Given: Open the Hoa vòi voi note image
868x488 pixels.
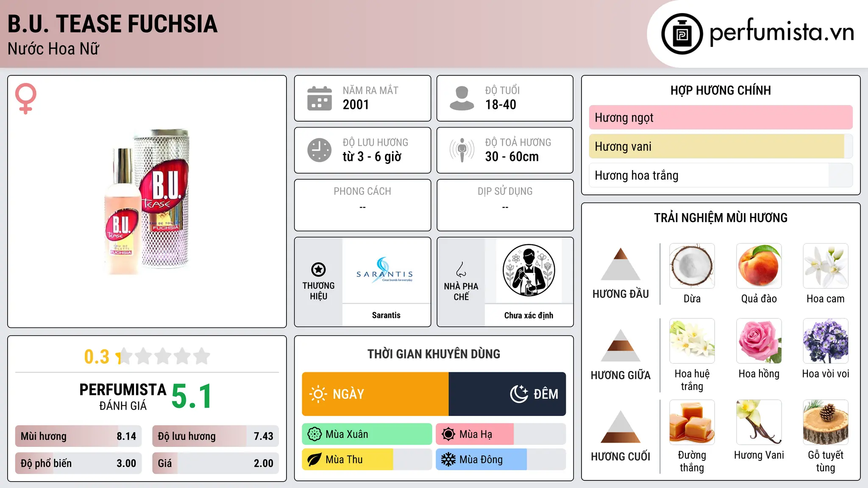Looking at the screenshot, I should coord(826,341).
